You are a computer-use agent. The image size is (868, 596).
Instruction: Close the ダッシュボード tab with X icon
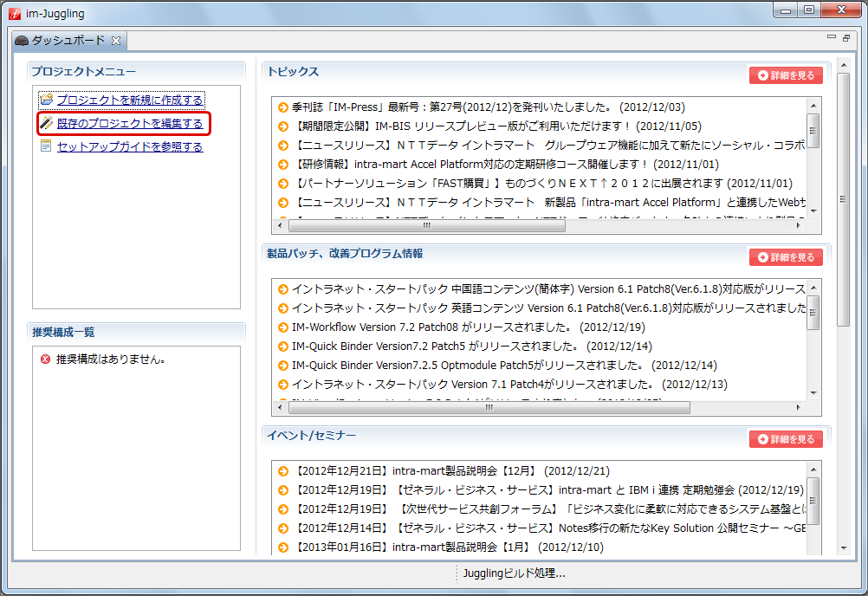tap(116, 41)
